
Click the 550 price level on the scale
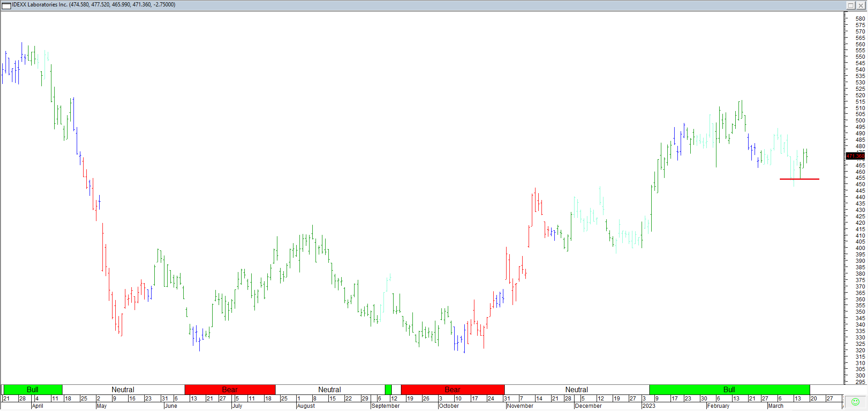[860, 57]
